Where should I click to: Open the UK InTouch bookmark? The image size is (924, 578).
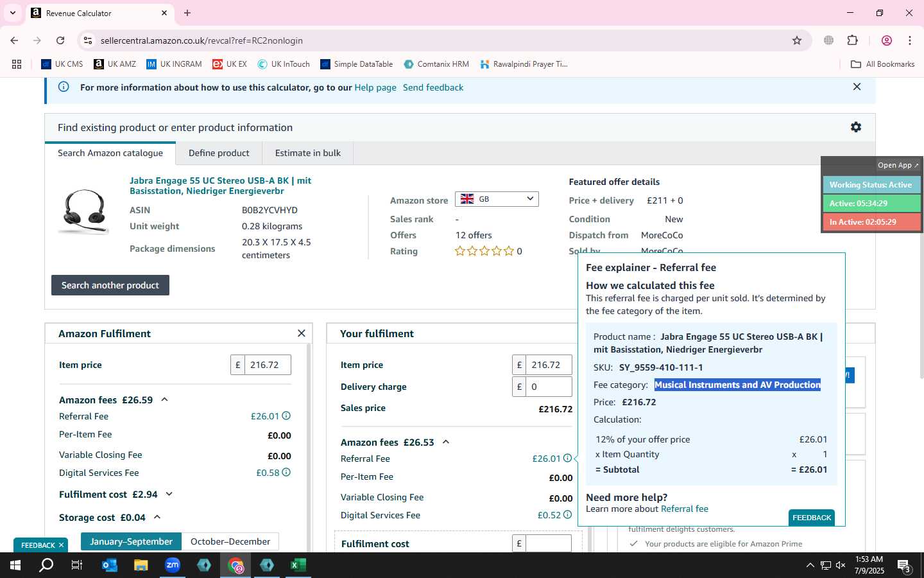pos(284,64)
